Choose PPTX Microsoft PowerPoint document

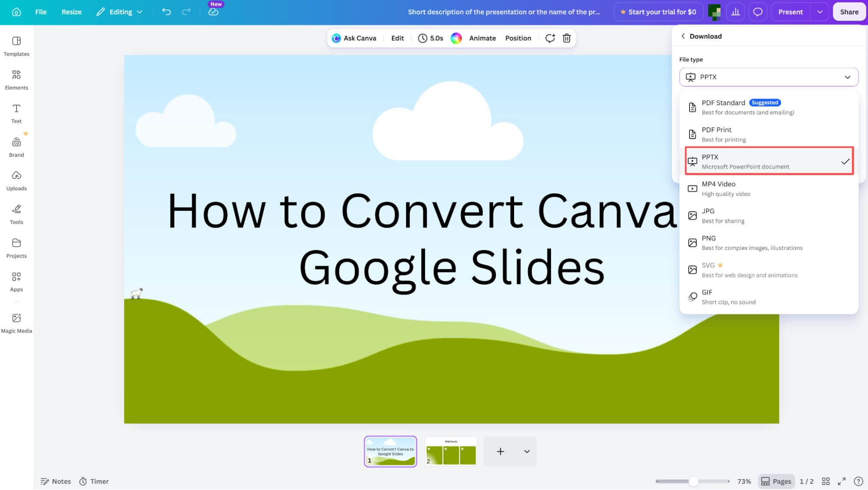(769, 161)
